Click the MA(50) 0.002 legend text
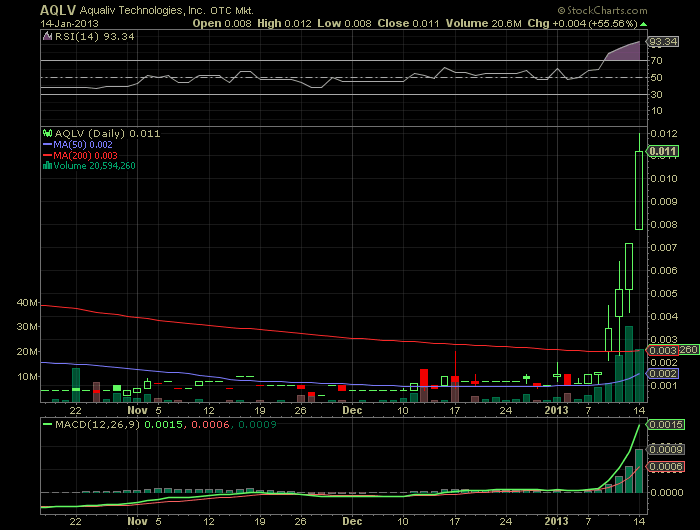This screenshot has height=530, width=700. coord(83,145)
